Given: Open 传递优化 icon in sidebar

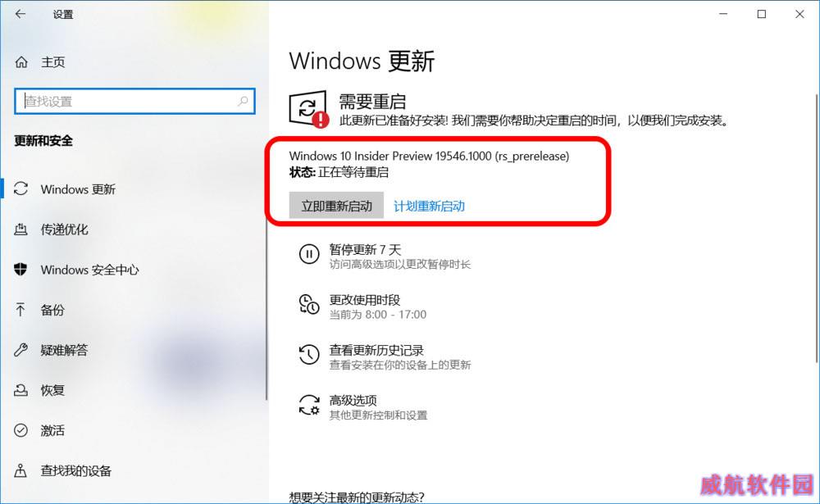Looking at the screenshot, I should 21,229.
